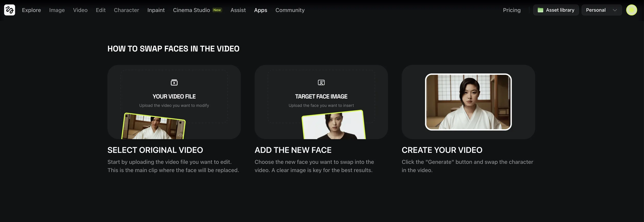Open the Explore menu item
The width and height of the screenshot is (644, 222).
tap(31, 10)
